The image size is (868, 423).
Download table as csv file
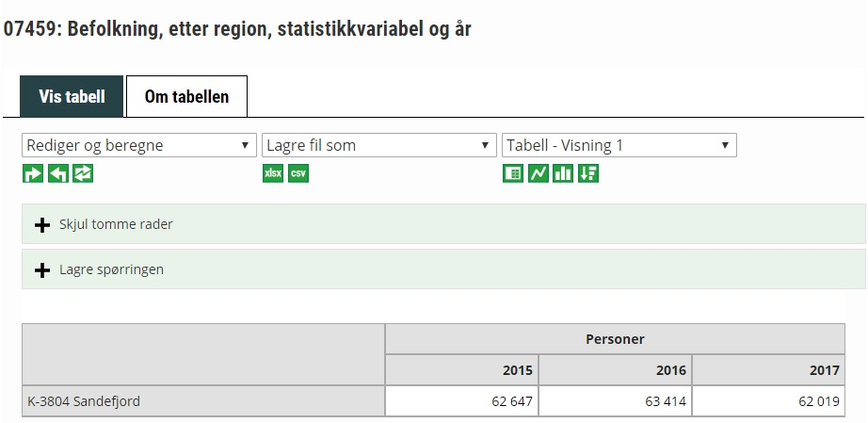point(298,173)
